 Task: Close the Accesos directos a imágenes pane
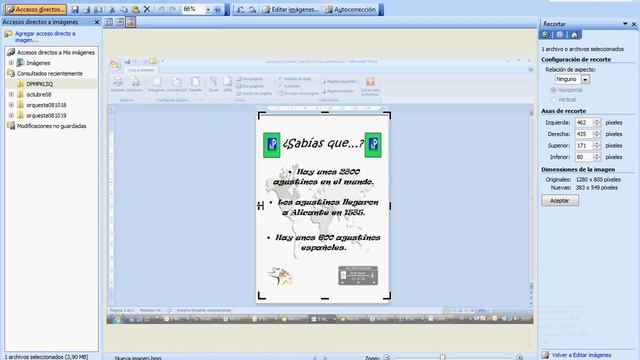coord(97,22)
